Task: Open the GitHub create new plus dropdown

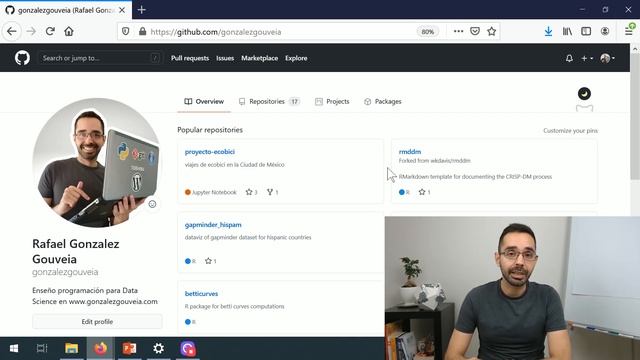Action: click(587, 58)
